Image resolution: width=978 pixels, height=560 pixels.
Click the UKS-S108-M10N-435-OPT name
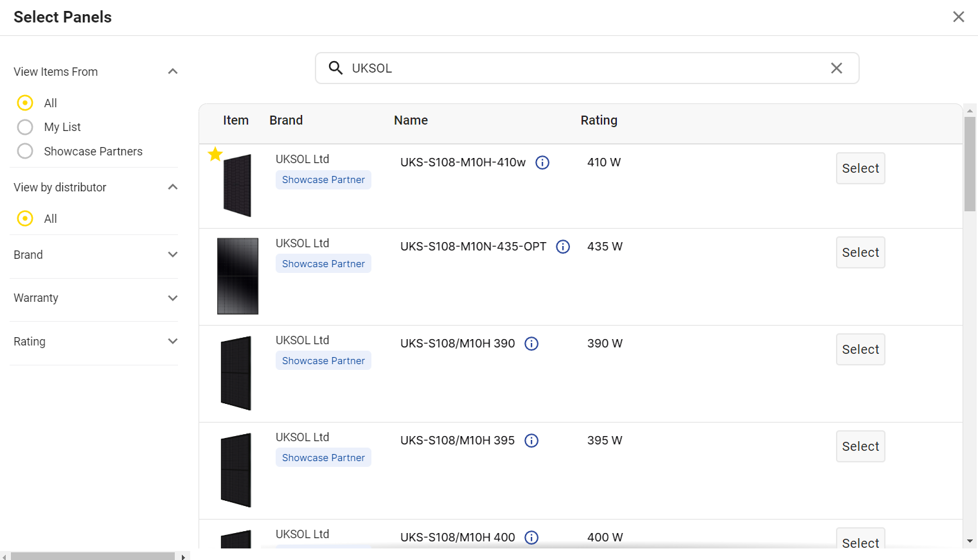(473, 247)
